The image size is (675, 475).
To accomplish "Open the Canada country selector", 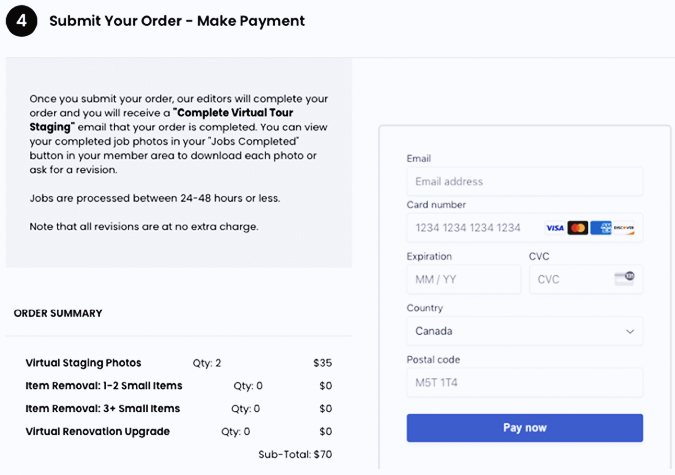I will click(x=525, y=331).
